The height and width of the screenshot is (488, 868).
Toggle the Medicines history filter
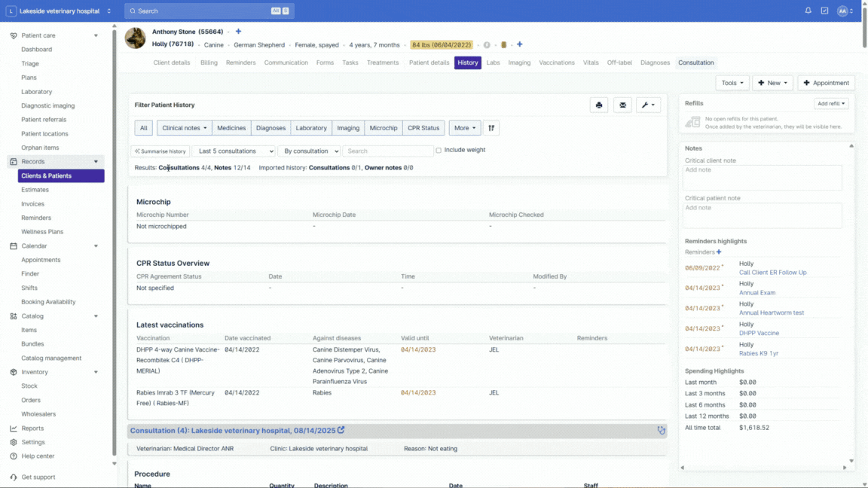click(231, 127)
